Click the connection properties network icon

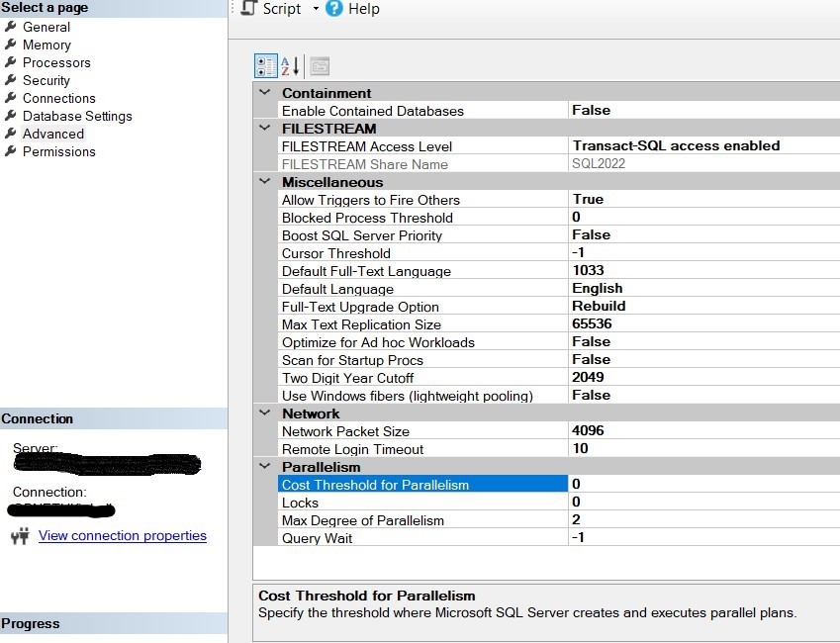point(20,536)
